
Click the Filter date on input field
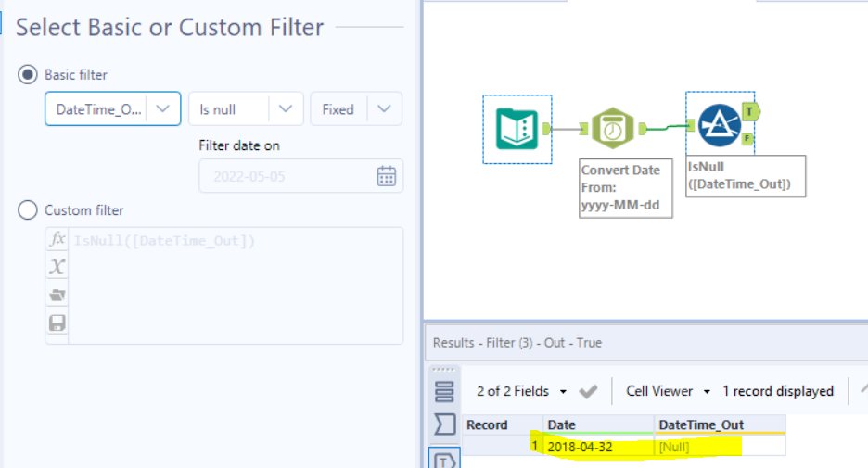point(300,176)
